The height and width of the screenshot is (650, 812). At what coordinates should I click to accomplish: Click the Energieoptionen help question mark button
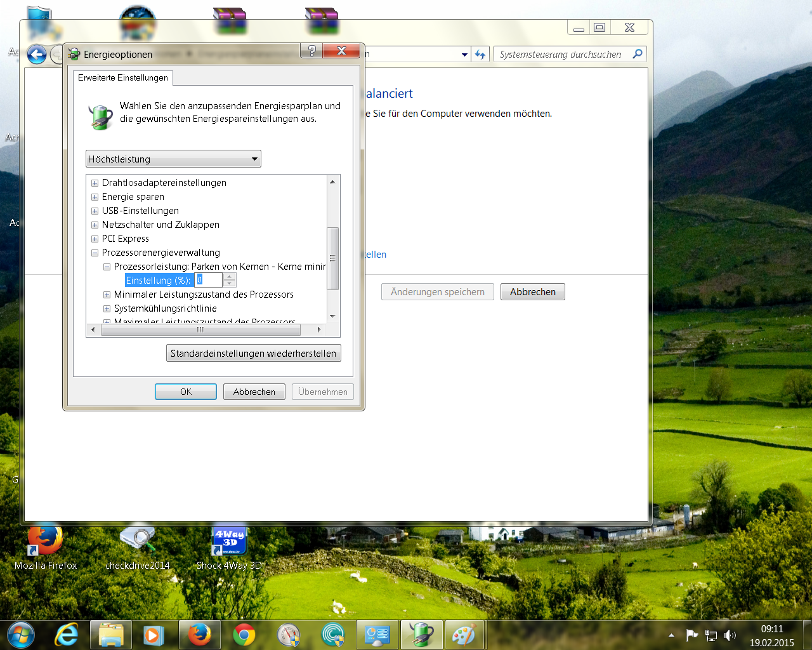click(x=311, y=51)
